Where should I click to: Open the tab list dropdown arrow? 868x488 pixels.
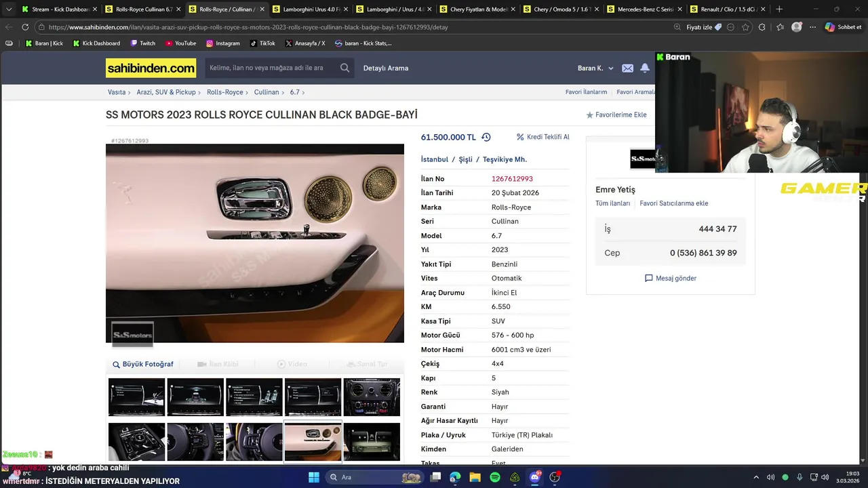pyautogui.click(x=8, y=9)
